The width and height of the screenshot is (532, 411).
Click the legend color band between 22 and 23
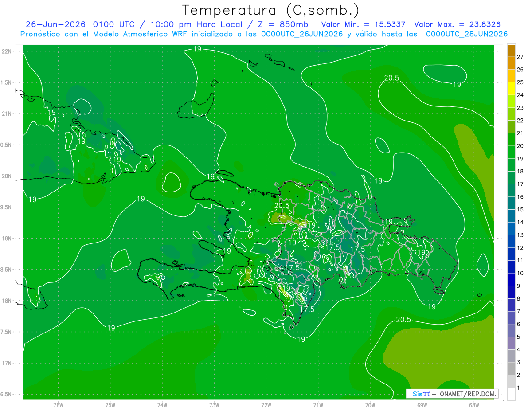click(511, 114)
